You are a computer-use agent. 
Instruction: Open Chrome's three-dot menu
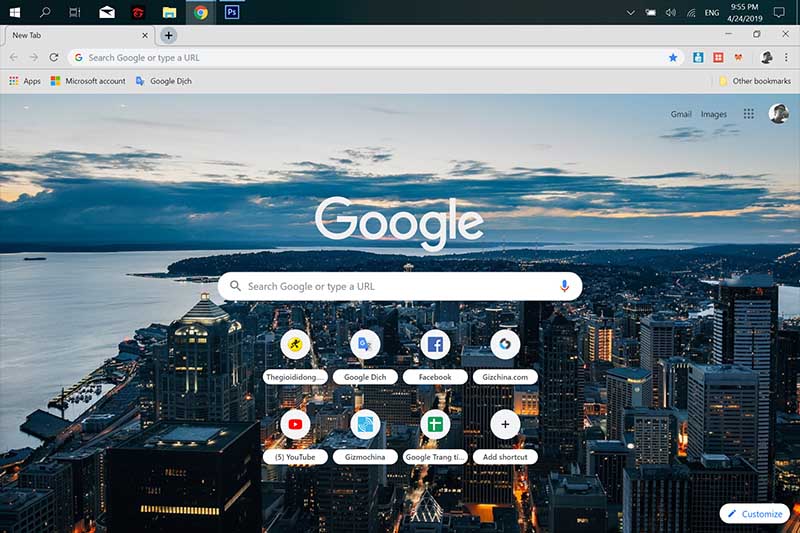pyautogui.click(x=786, y=58)
